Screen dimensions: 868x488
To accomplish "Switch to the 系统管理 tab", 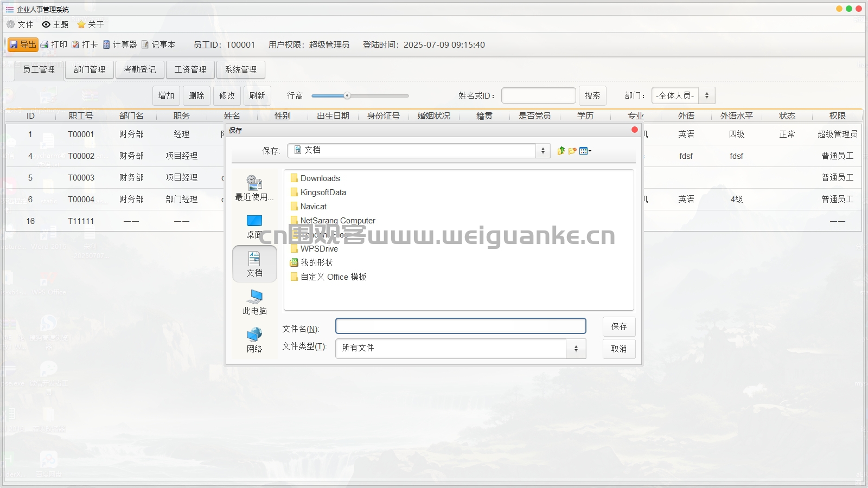I will coord(241,69).
